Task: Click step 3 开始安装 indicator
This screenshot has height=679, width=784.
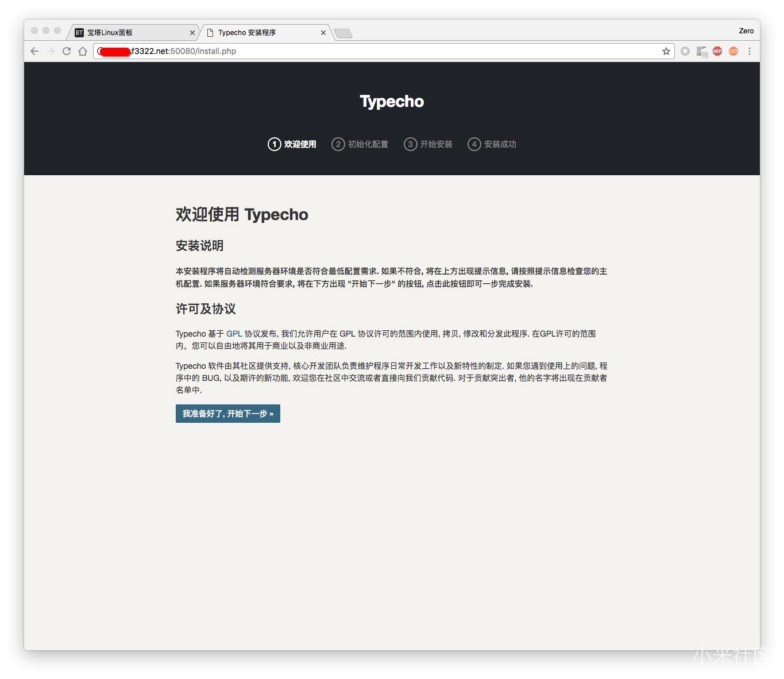Action: pyautogui.click(x=428, y=144)
